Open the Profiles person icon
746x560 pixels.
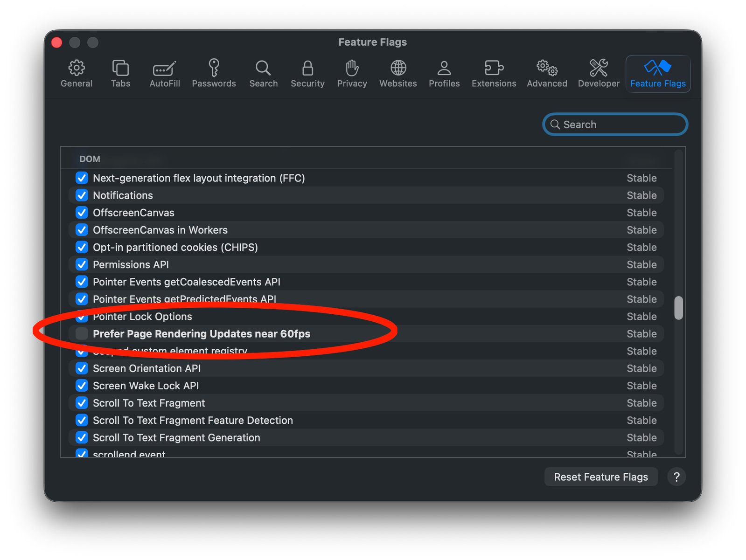pyautogui.click(x=444, y=68)
